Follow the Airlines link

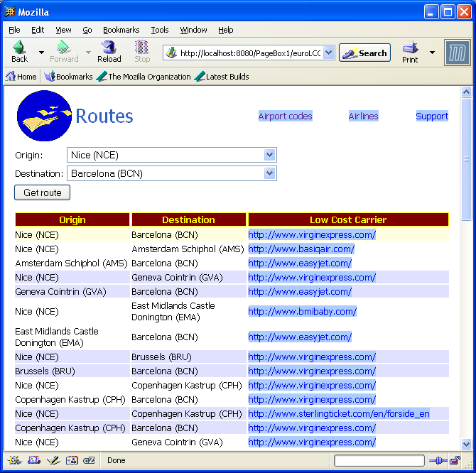click(x=363, y=116)
